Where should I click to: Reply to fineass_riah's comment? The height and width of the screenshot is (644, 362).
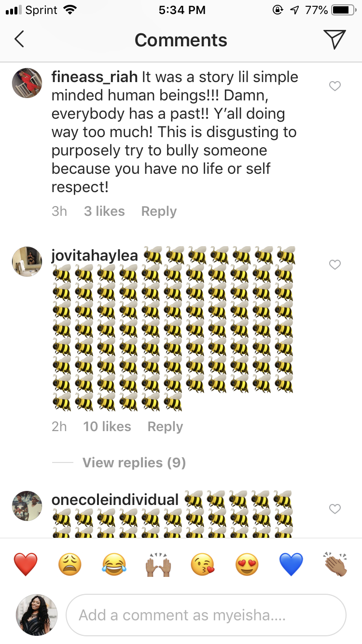(x=159, y=211)
